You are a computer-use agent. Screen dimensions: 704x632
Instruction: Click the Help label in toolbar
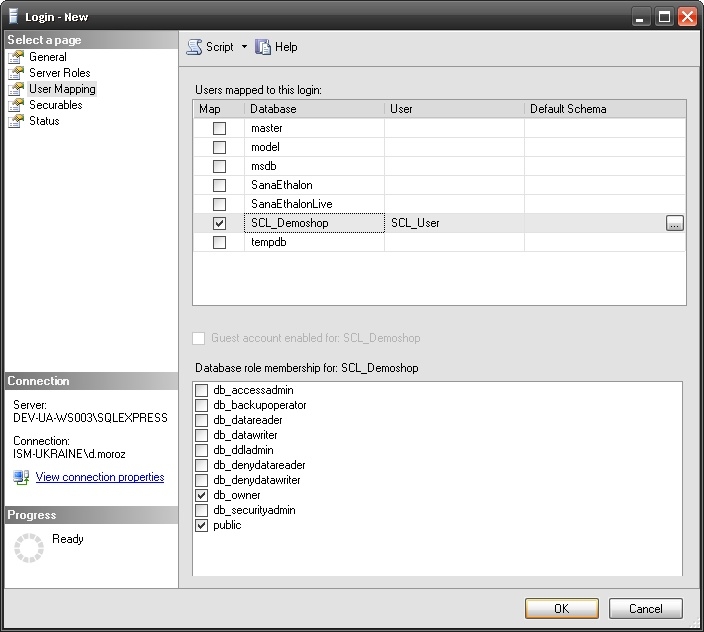pyautogui.click(x=286, y=47)
